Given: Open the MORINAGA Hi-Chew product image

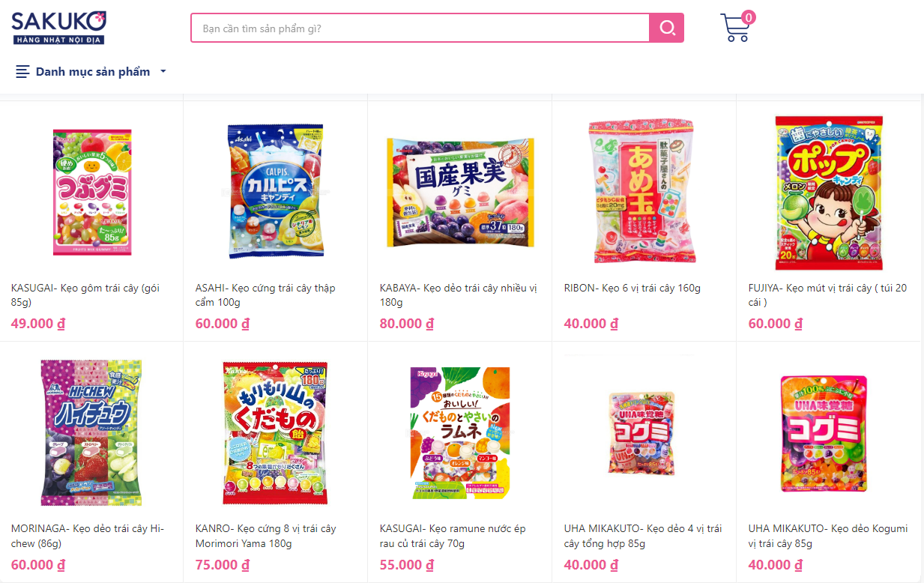Looking at the screenshot, I should point(92,432).
